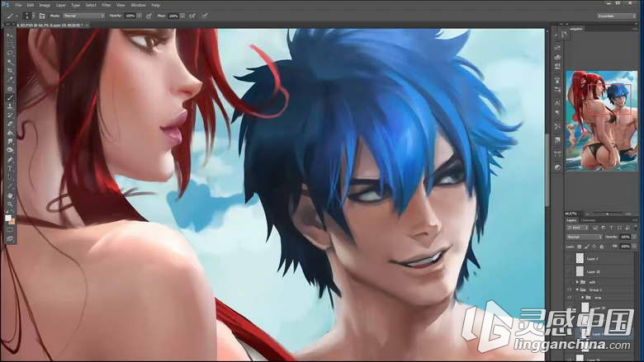Open the Flow slider arrow
This screenshot has width=644, height=362.
[x=182, y=16]
